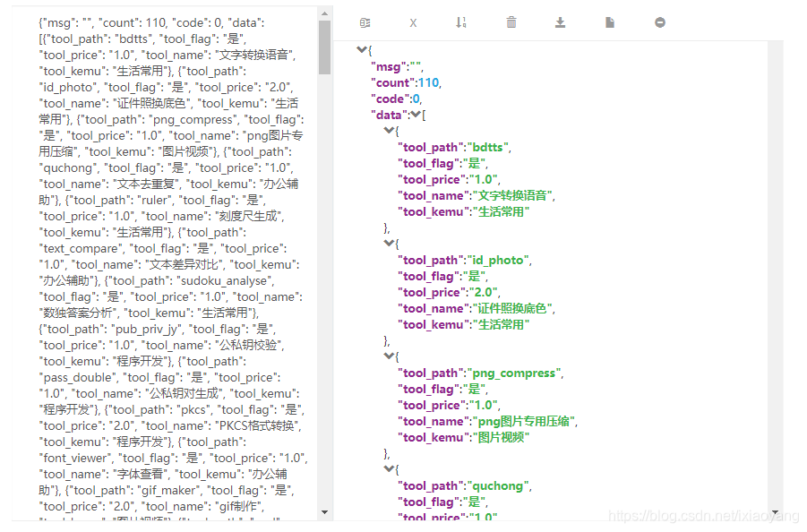This screenshot has height=532, width=807.
Task: Click scroll-up arrow of left text scrollbar
Action: click(324, 14)
